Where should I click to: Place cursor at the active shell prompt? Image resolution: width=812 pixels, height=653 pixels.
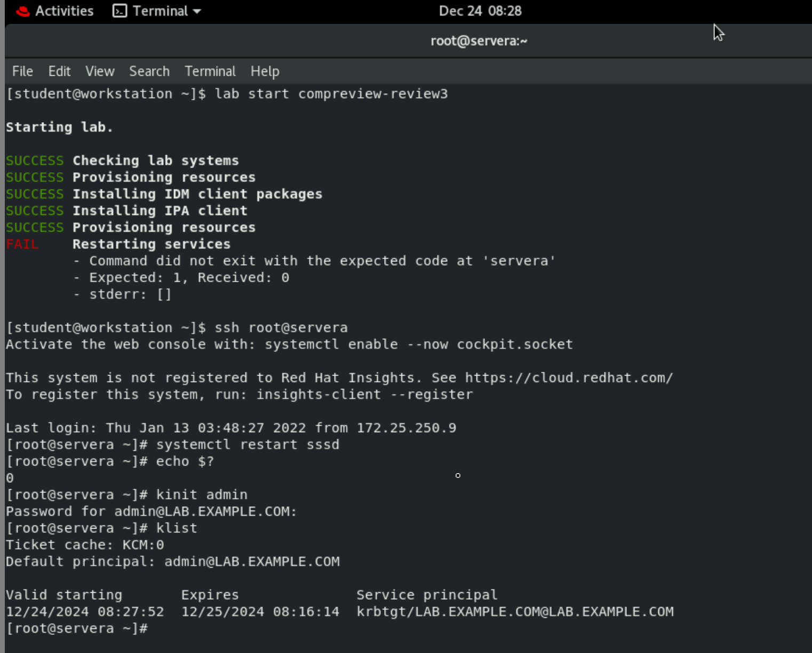click(x=155, y=628)
